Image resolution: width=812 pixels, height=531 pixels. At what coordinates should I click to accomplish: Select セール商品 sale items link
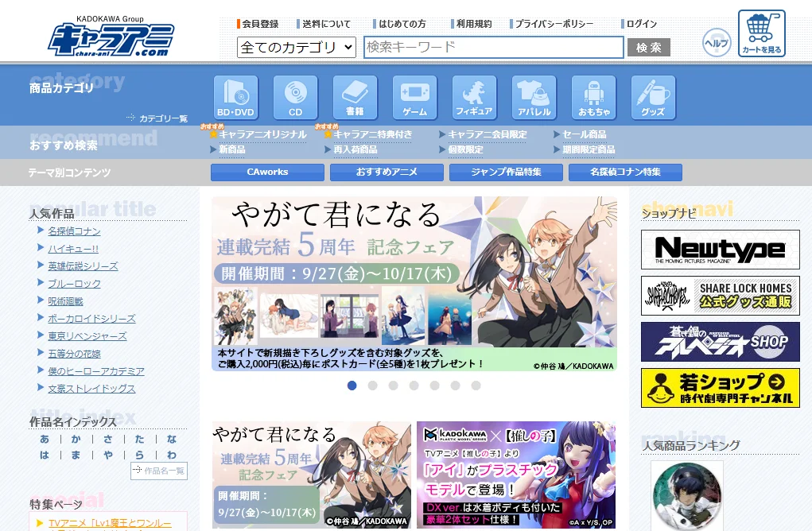coord(584,134)
